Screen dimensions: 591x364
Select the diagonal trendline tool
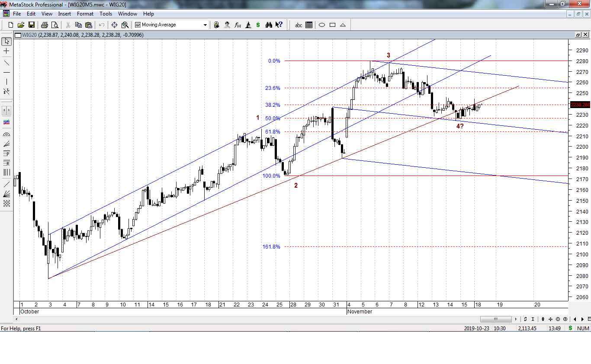click(6, 63)
